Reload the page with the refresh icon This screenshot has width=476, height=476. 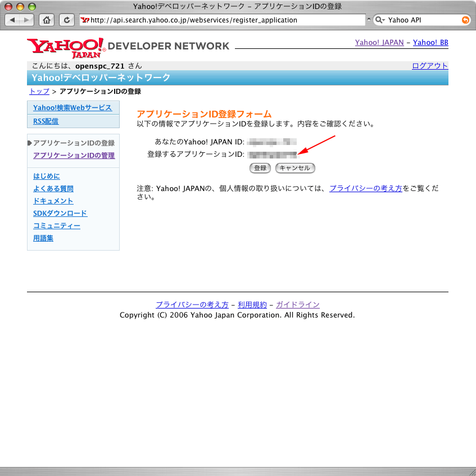pyautogui.click(x=67, y=20)
